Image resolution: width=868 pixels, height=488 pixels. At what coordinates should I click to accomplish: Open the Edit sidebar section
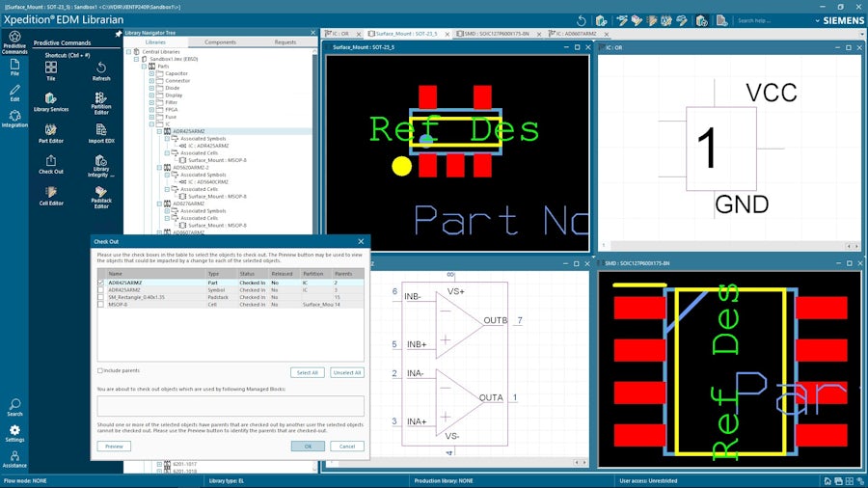point(14,93)
